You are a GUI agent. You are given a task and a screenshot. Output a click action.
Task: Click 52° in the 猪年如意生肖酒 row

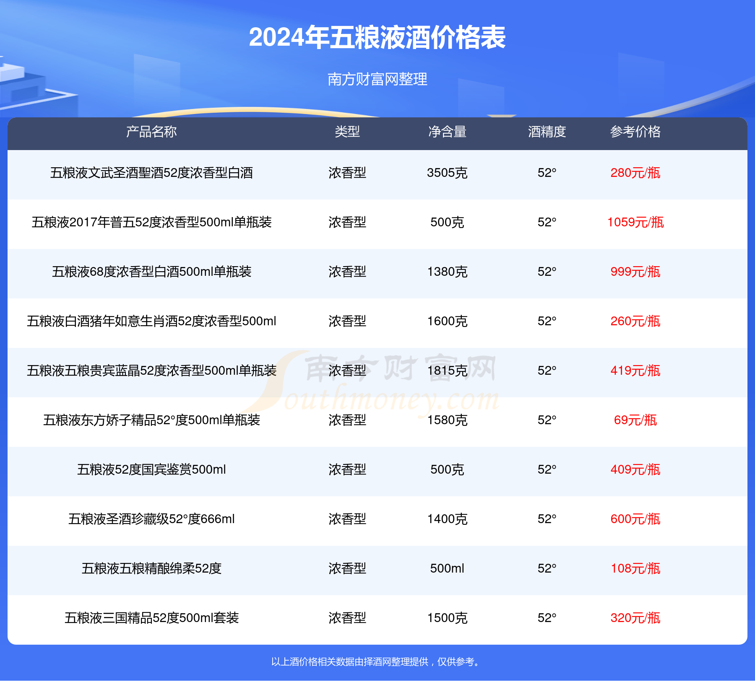547,321
